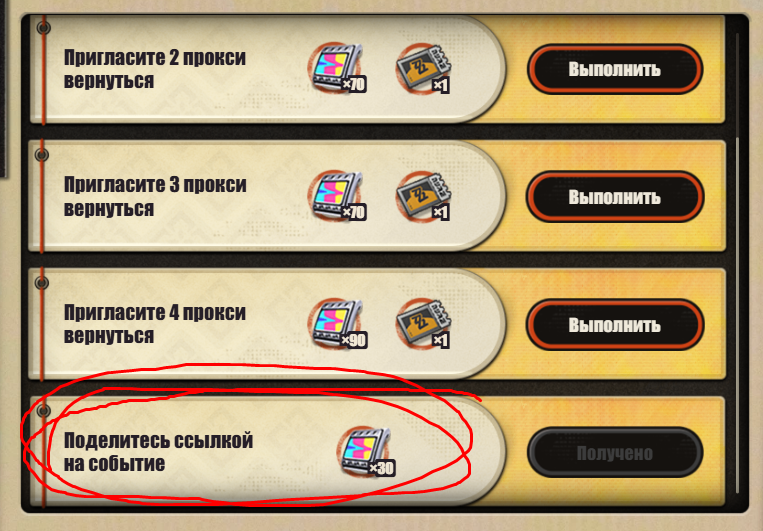Image resolution: width=763 pixels, height=531 pixels.
Task: Click the ticket reward icon for inviting 4 proxies
Action: click(x=422, y=323)
